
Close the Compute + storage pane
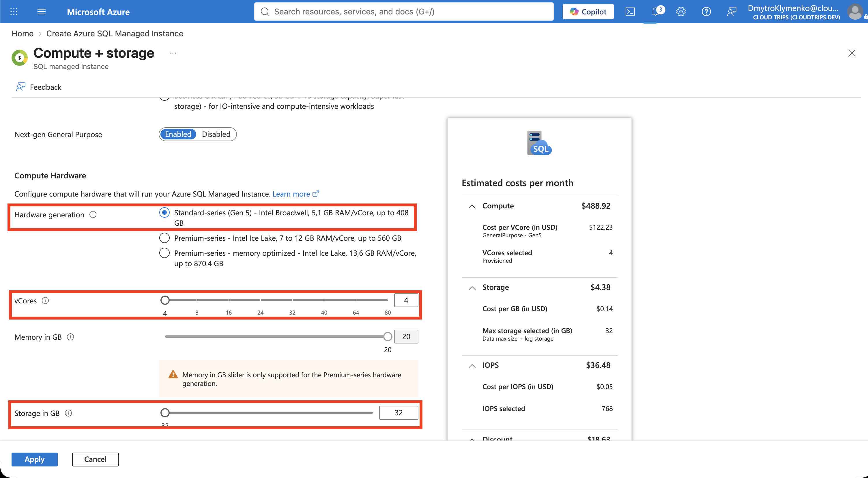[x=852, y=53]
